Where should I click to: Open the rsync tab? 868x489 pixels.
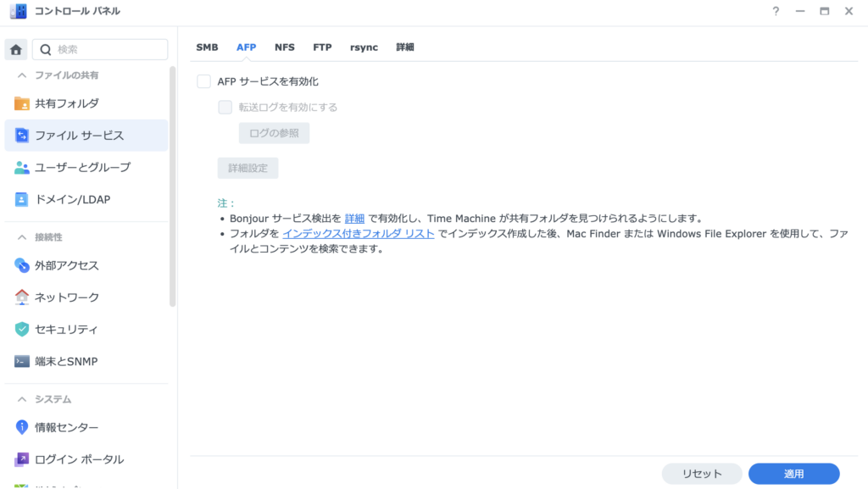tap(364, 47)
